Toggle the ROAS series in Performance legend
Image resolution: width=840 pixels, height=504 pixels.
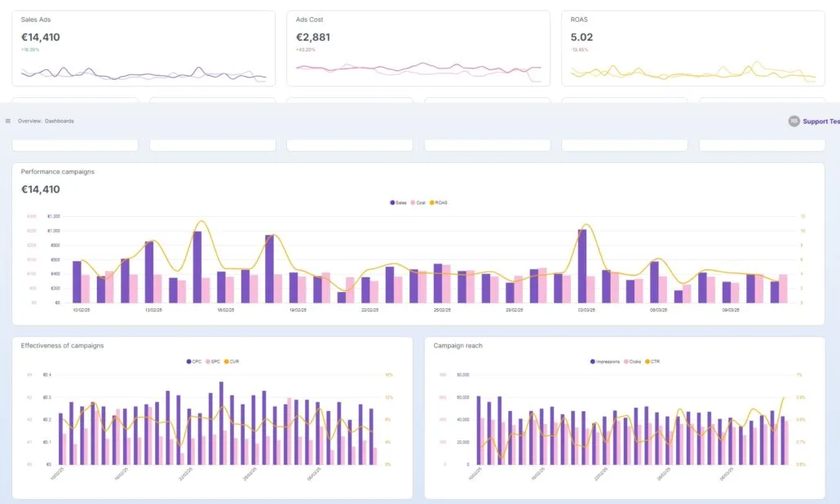pos(438,203)
